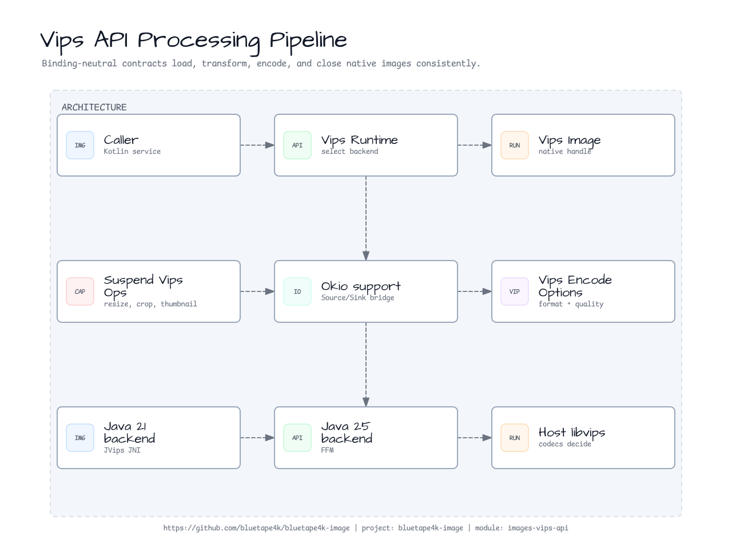Select the Host libvips node title
Screen dimensions: 732x560
[x=572, y=433]
